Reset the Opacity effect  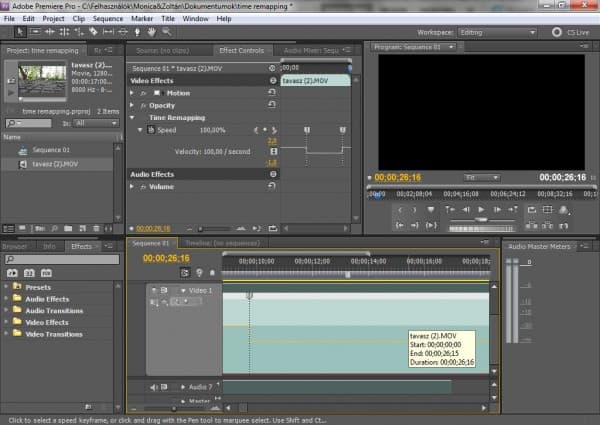pos(272,105)
